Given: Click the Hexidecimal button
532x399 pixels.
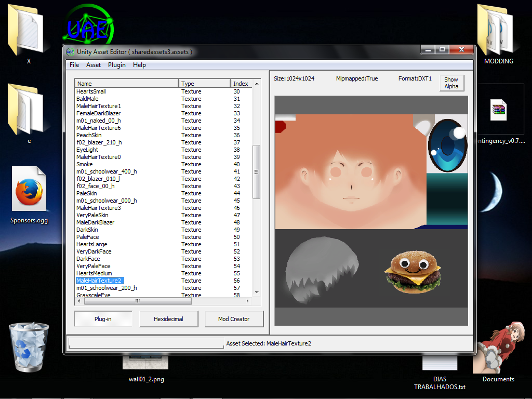Looking at the screenshot, I should 169,319.
